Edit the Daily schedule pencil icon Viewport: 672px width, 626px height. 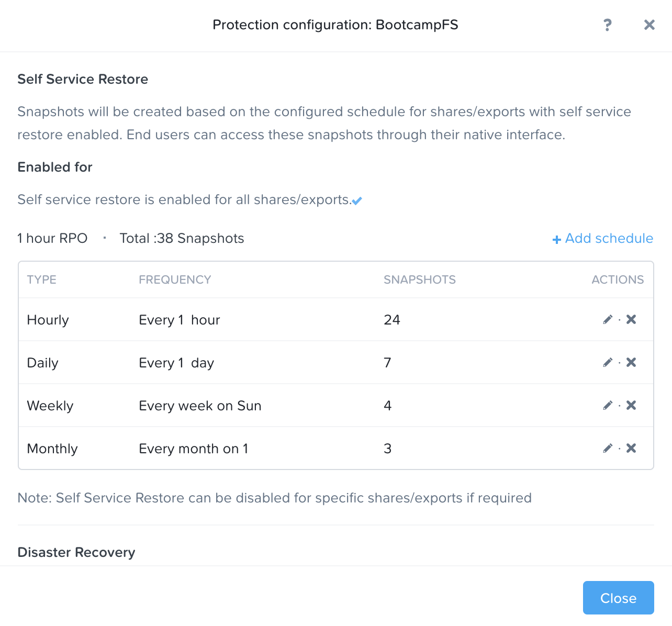pos(608,362)
